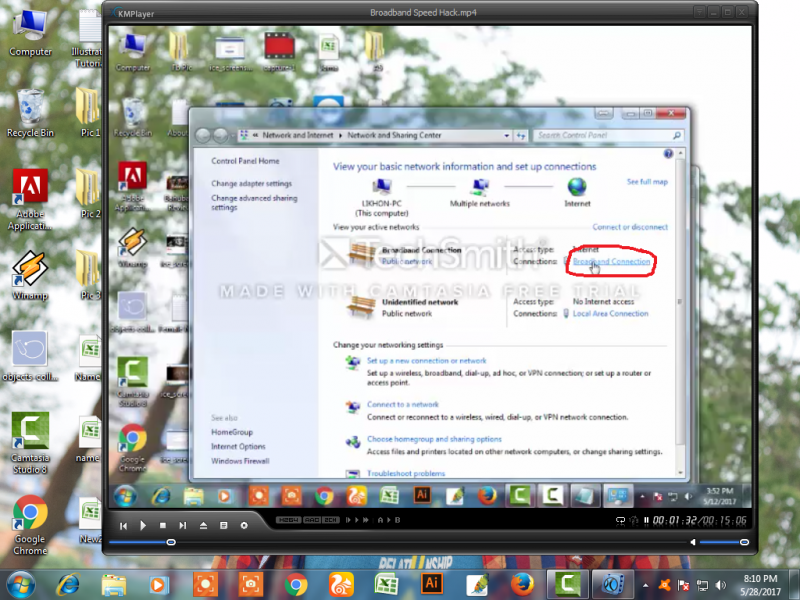Set B point for section repeat
800x600 pixels.
click(x=397, y=520)
